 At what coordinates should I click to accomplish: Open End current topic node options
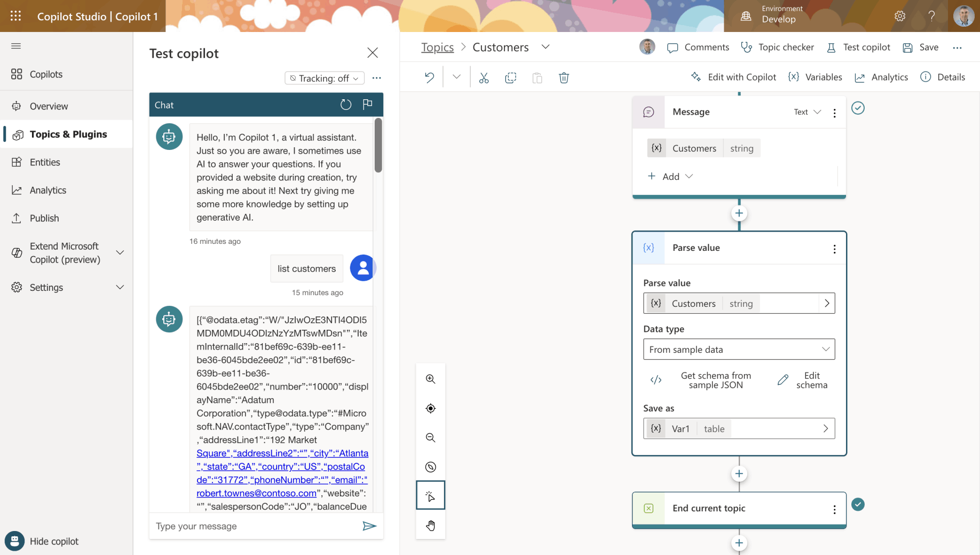pyautogui.click(x=834, y=509)
